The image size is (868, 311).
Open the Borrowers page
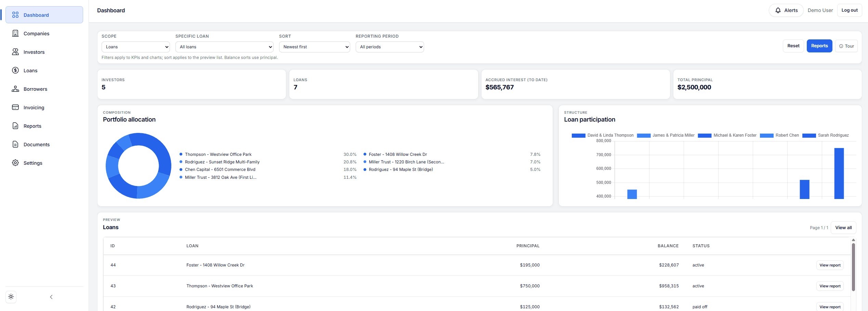[35, 89]
